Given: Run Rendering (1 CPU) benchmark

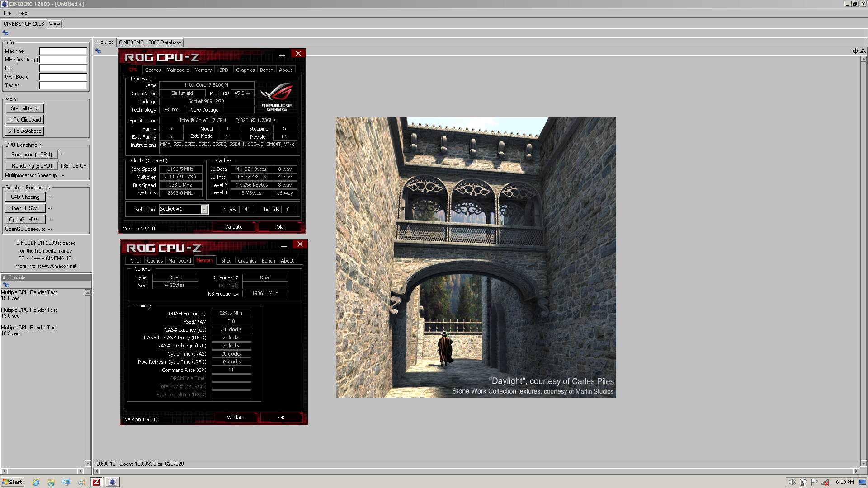Looking at the screenshot, I should (32, 155).
